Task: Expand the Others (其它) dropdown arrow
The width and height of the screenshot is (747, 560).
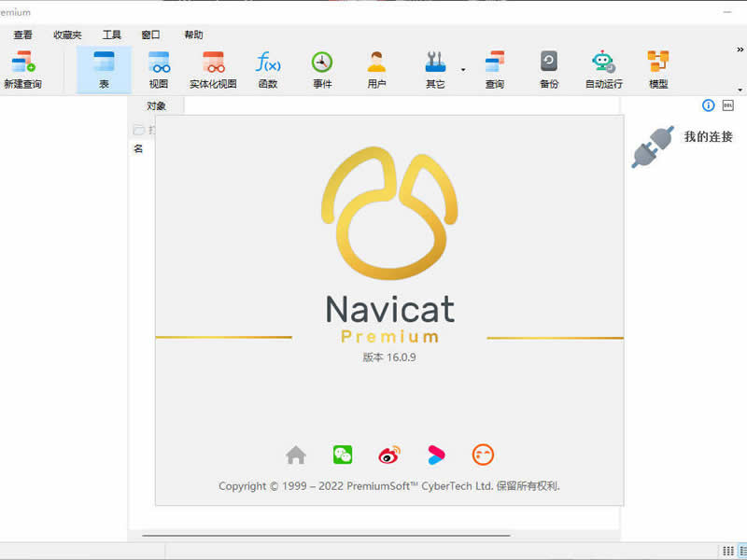Action: point(463,70)
